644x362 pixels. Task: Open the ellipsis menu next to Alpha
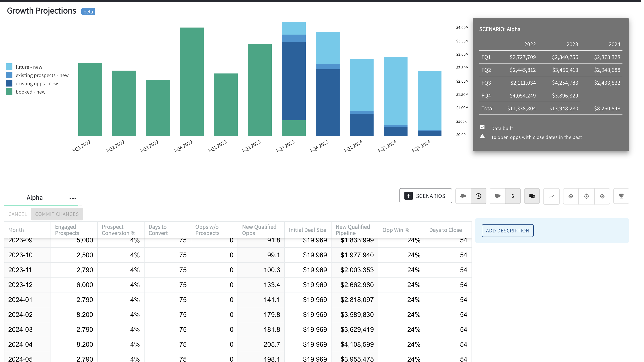pos(73,198)
